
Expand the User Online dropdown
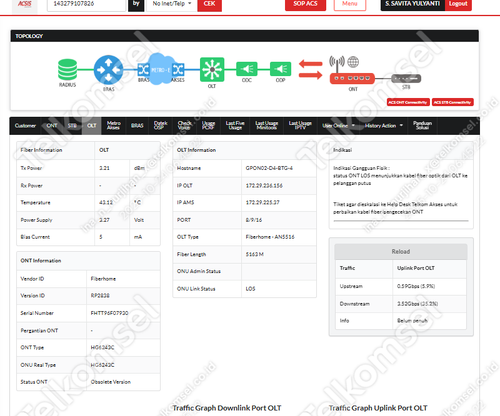pyautogui.click(x=338, y=126)
